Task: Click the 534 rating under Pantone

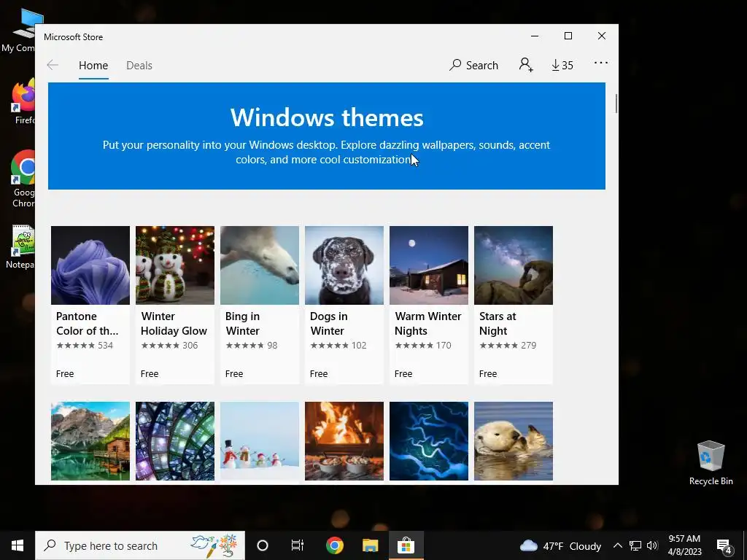Action: click(x=85, y=345)
